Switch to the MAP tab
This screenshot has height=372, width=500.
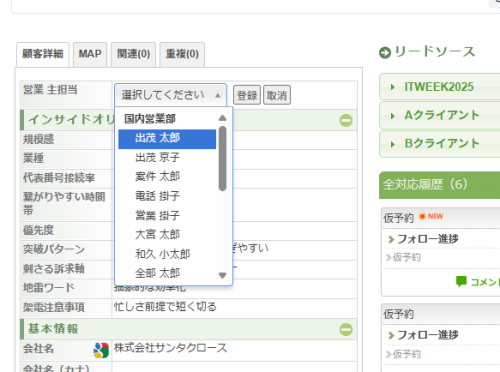point(90,54)
